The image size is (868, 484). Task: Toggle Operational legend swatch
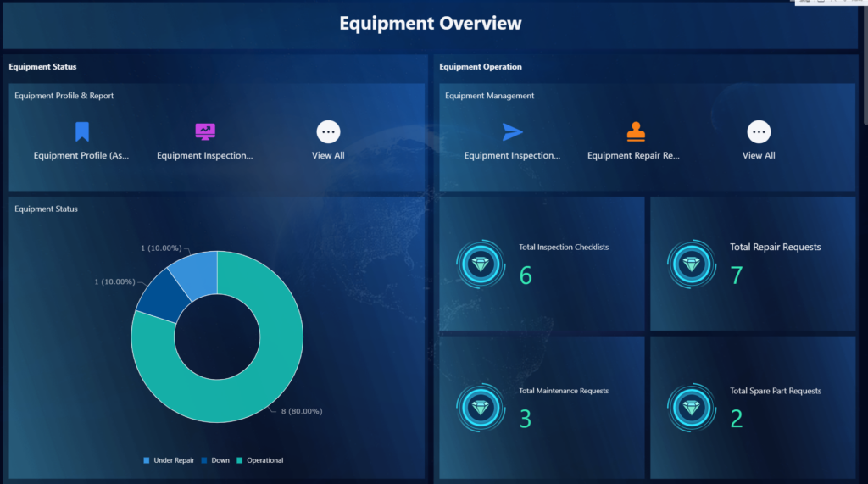point(240,460)
